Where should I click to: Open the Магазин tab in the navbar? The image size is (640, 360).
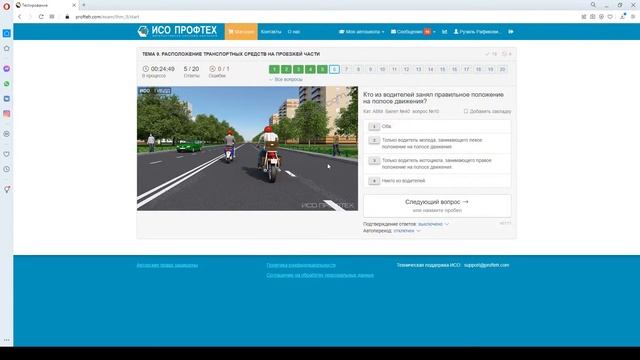coord(241,31)
